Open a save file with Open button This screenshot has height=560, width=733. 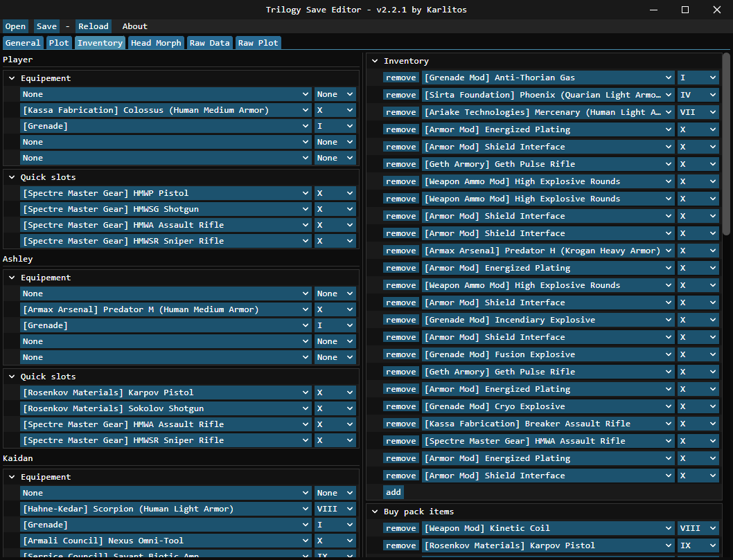[15, 26]
